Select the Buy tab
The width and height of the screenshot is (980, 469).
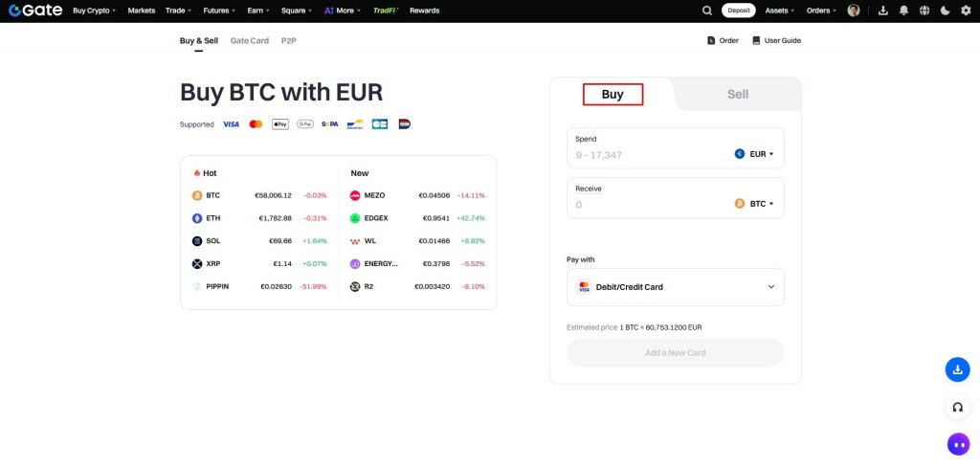tap(612, 95)
